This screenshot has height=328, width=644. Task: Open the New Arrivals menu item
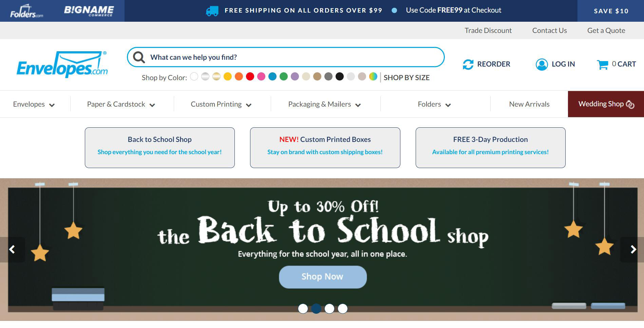(x=529, y=104)
